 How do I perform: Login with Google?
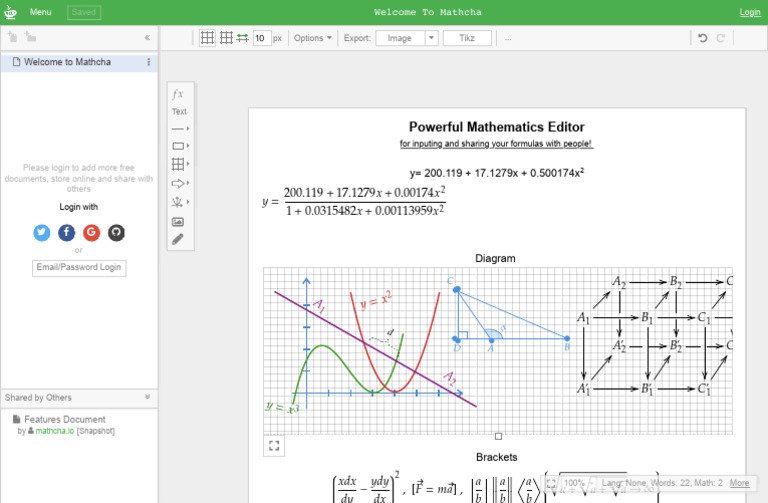coord(92,233)
